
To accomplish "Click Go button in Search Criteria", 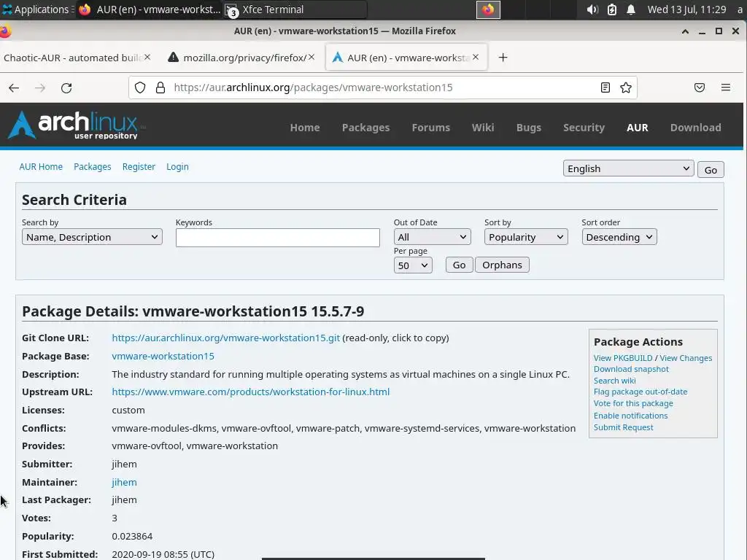I will pyautogui.click(x=460, y=265).
